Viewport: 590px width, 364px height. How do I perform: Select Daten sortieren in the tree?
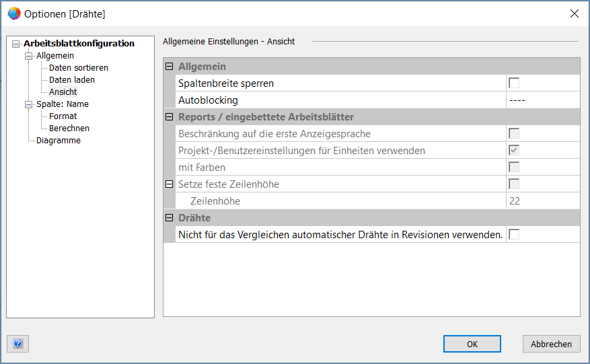78,68
